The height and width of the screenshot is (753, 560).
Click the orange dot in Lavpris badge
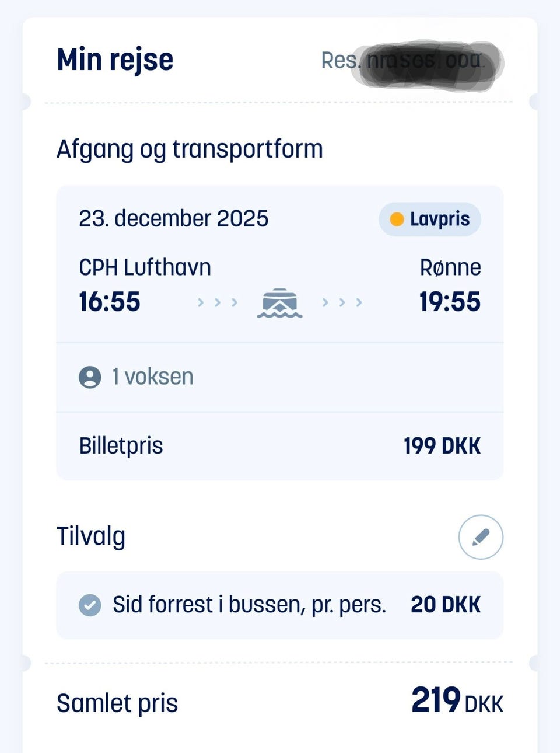click(397, 219)
